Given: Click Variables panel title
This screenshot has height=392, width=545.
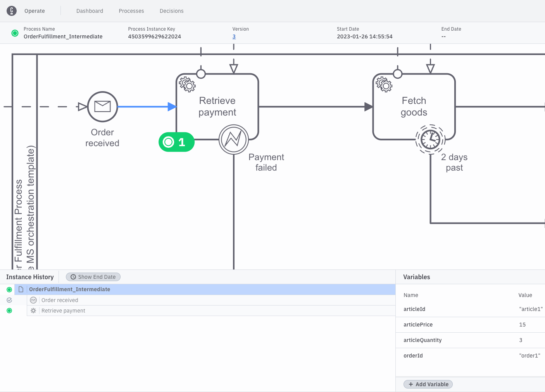Looking at the screenshot, I should (x=417, y=277).
